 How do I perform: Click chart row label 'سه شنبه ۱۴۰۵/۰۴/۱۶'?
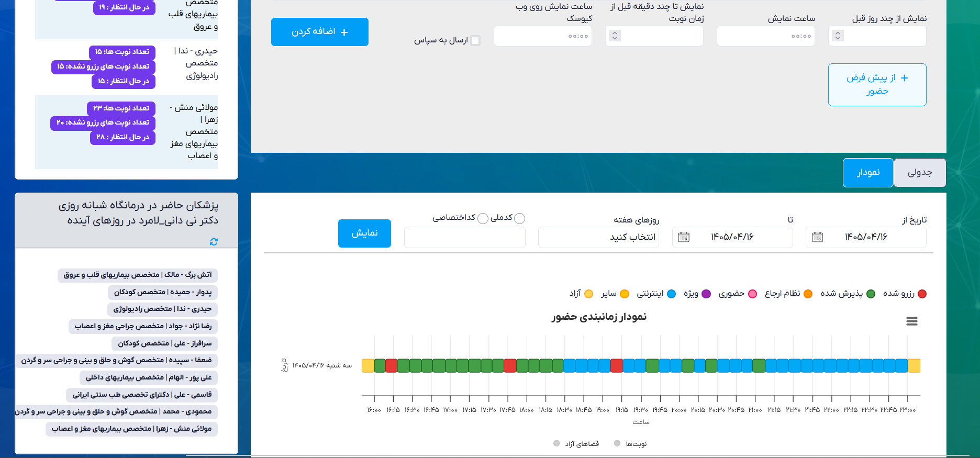coord(322,365)
